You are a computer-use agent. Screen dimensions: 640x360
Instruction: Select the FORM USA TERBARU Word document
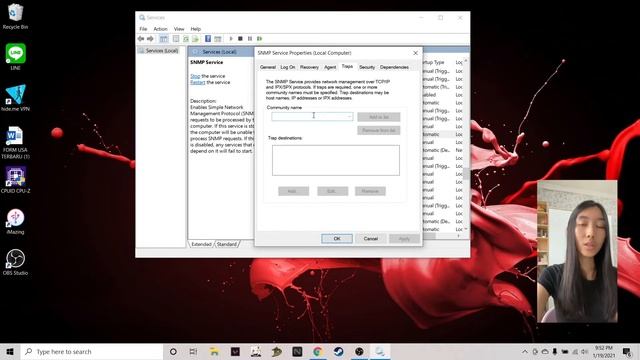coord(15,142)
